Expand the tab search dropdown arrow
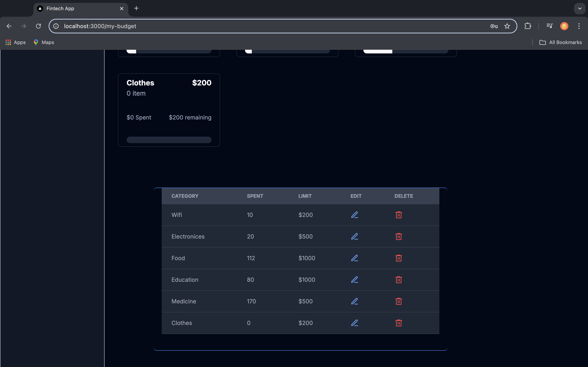This screenshot has height=367, width=588. coord(579,9)
